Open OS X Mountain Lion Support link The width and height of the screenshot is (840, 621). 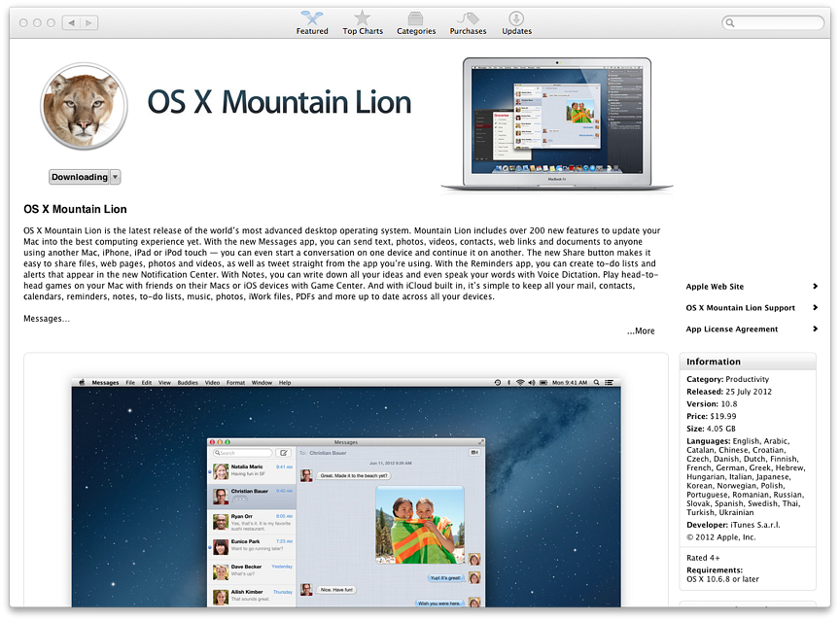(741, 308)
